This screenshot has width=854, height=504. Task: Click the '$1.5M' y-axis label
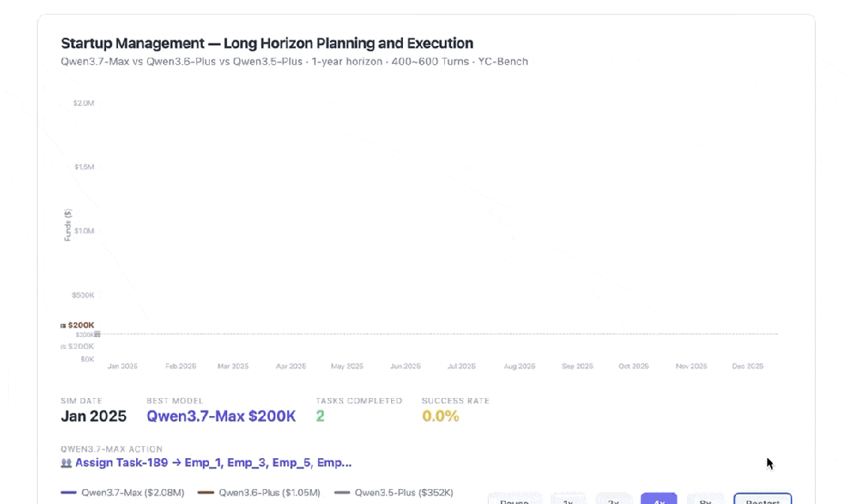tap(85, 166)
